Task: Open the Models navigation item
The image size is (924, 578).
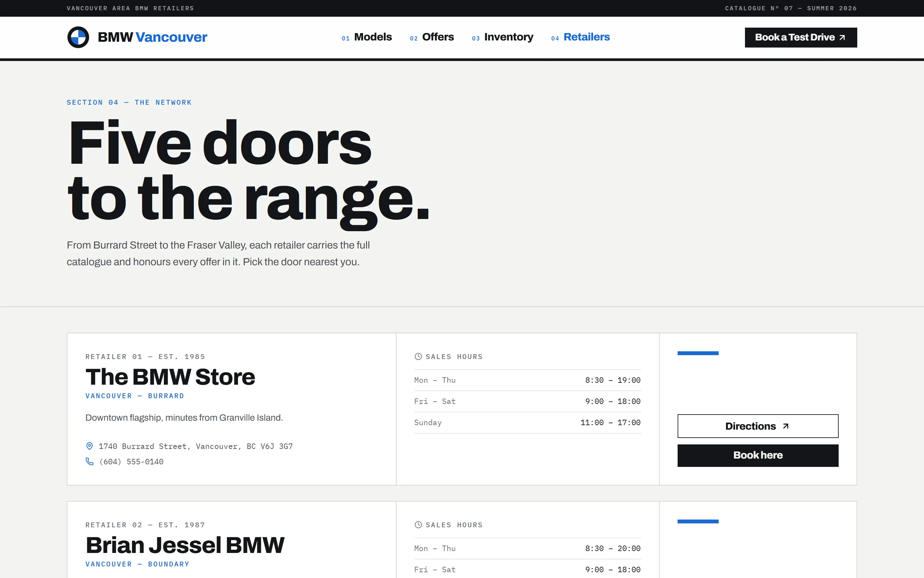Action: pyautogui.click(x=366, y=37)
